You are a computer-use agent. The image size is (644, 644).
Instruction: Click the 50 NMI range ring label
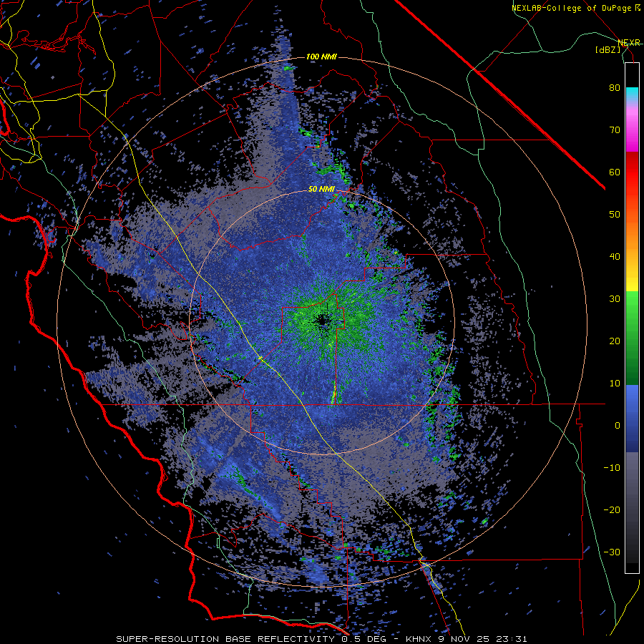click(x=321, y=189)
